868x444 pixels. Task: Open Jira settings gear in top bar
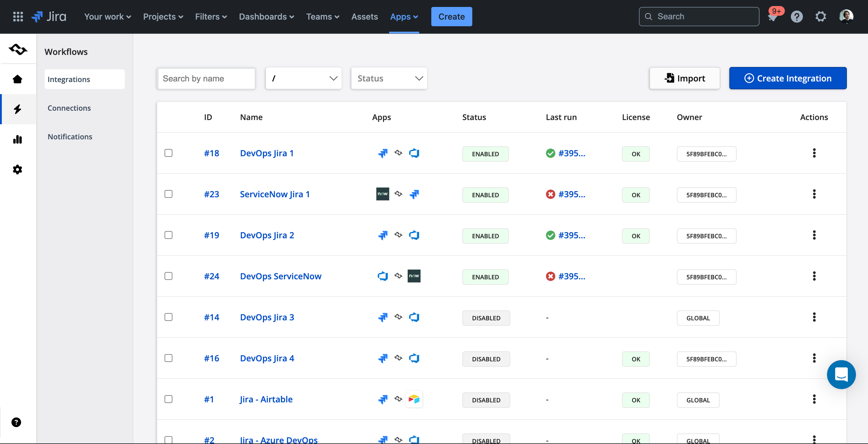coord(820,17)
